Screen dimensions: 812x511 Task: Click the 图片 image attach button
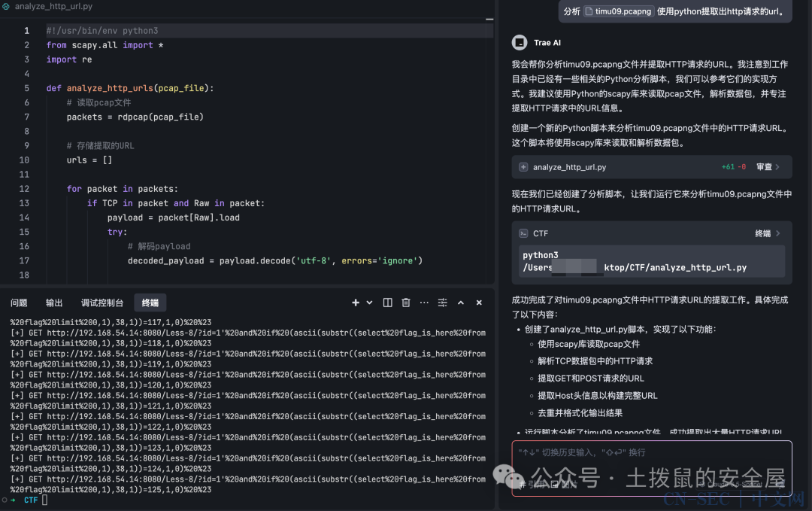click(x=564, y=484)
